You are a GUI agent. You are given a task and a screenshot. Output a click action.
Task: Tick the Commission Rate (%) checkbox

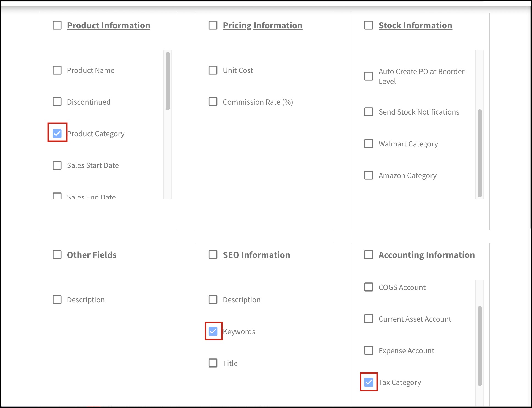click(x=213, y=102)
